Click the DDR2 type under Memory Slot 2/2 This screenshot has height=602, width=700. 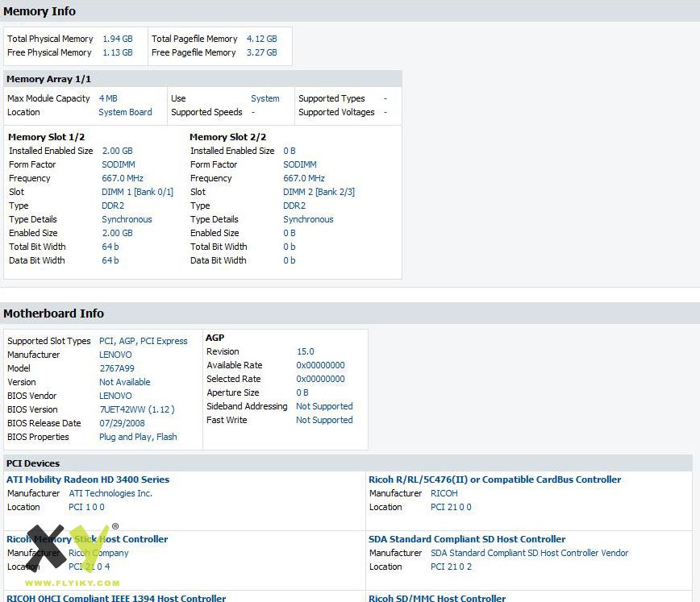click(x=294, y=206)
